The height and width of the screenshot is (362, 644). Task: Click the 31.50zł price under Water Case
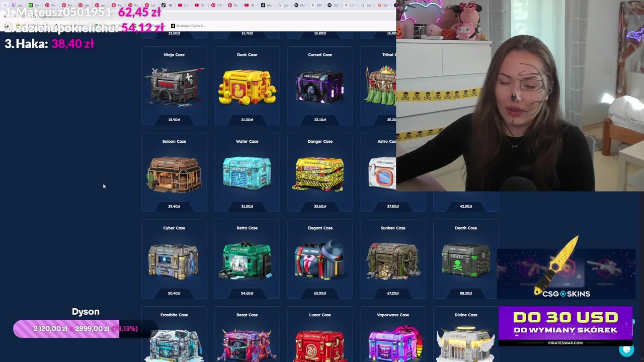pyautogui.click(x=247, y=206)
